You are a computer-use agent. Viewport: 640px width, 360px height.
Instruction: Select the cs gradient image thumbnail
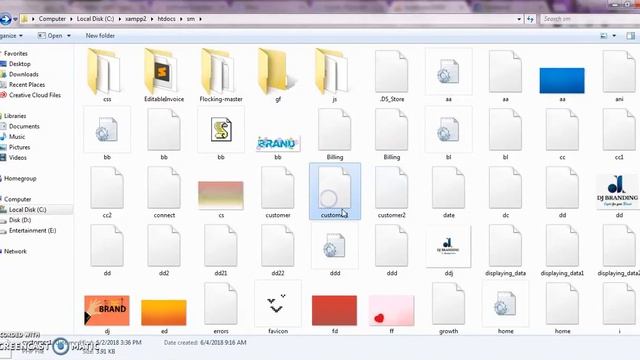click(x=221, y=195)
